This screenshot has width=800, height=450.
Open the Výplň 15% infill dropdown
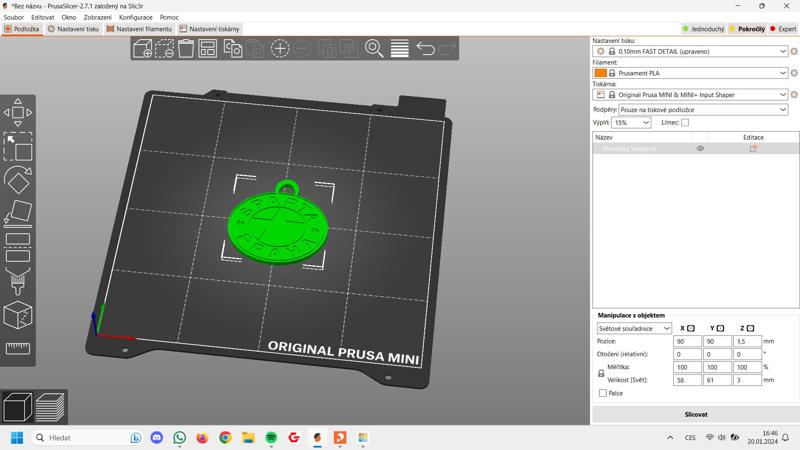pos(631,122)
